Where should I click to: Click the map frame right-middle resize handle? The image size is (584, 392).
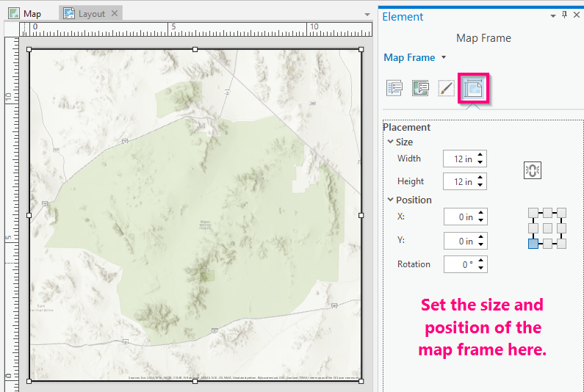(361, 215)
